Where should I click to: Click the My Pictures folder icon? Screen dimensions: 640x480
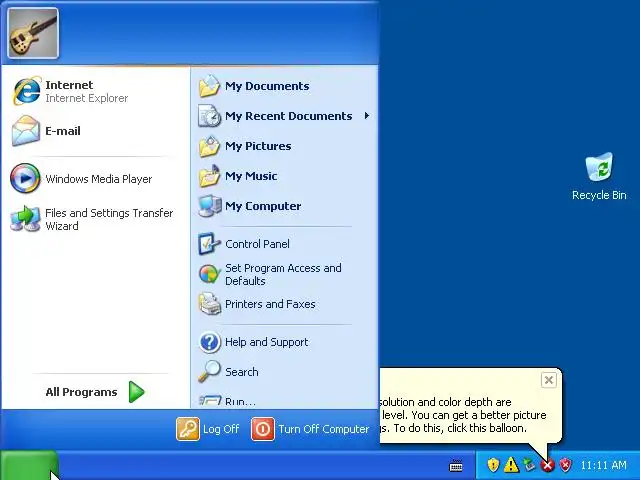(x=209, y=146)
